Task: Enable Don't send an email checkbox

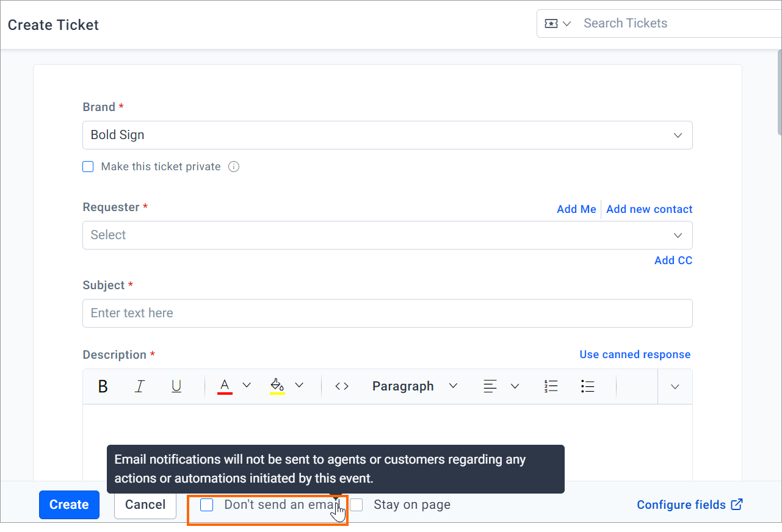Action: coord(207,505)
